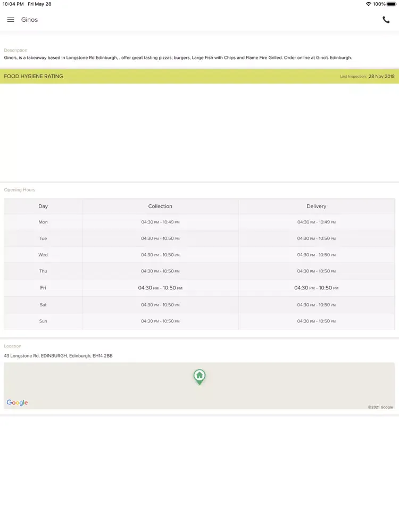
Task: Select the highlighted Fri row label
Action: [x=43, y=288]
